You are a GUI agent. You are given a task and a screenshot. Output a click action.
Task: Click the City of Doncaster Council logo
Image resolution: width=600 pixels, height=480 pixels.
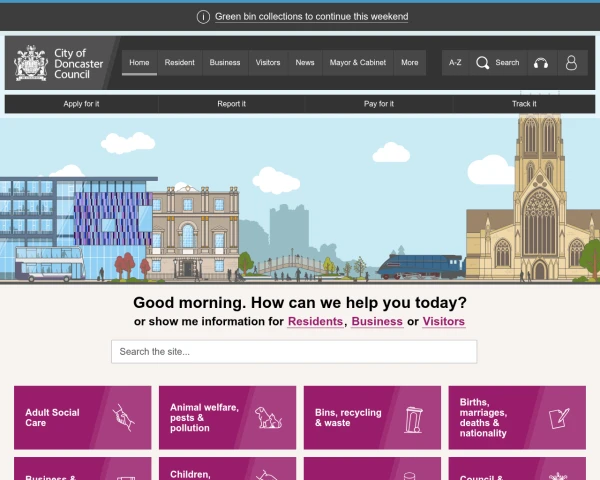tap(59, 63)
